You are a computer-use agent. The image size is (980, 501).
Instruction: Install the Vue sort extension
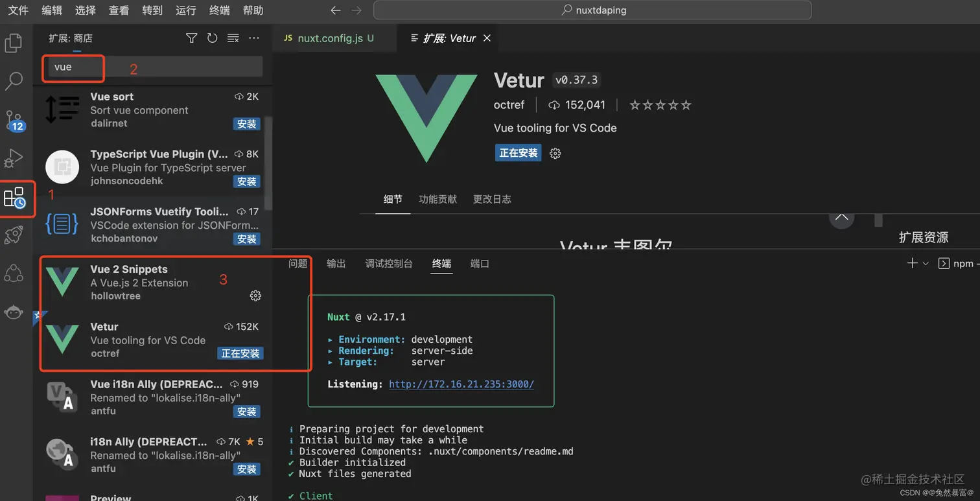pos(246,124)
